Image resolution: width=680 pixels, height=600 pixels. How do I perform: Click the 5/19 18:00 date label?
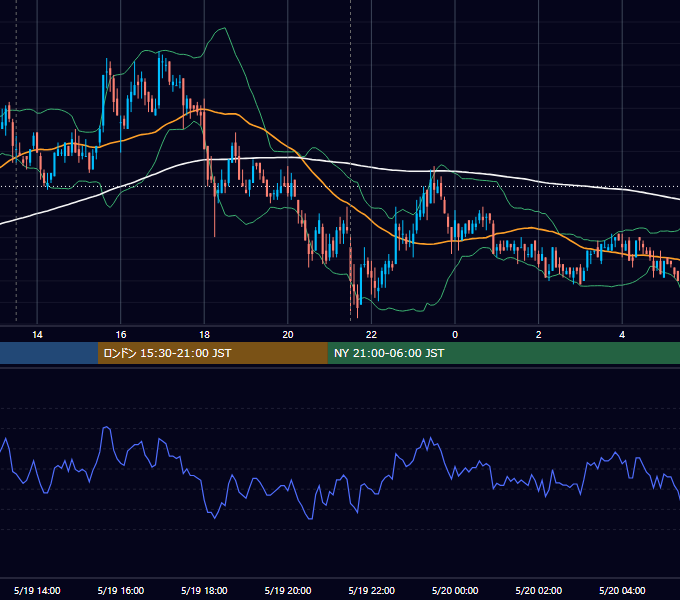pos(204,590)
